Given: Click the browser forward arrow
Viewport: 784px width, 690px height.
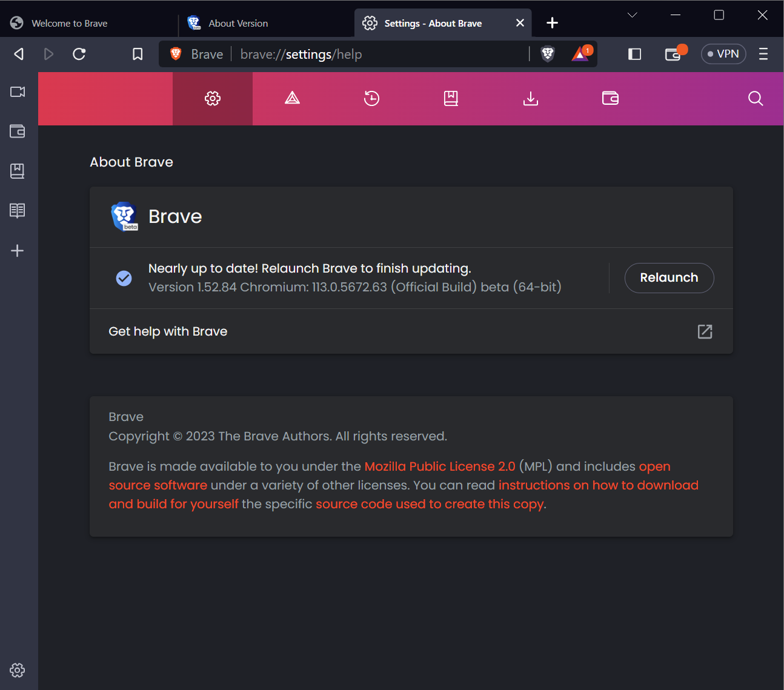Looking at the screenshot, I should [x=49, y=54].
